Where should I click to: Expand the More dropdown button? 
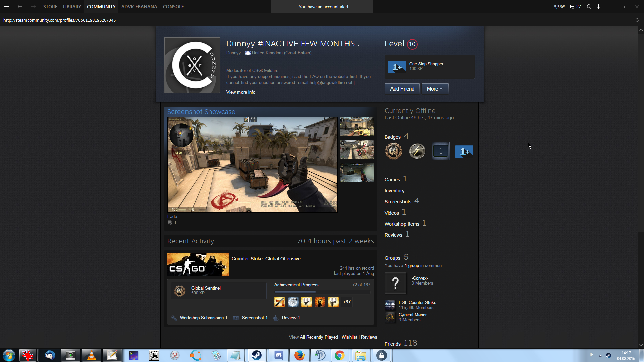click(x=435, y=89)
